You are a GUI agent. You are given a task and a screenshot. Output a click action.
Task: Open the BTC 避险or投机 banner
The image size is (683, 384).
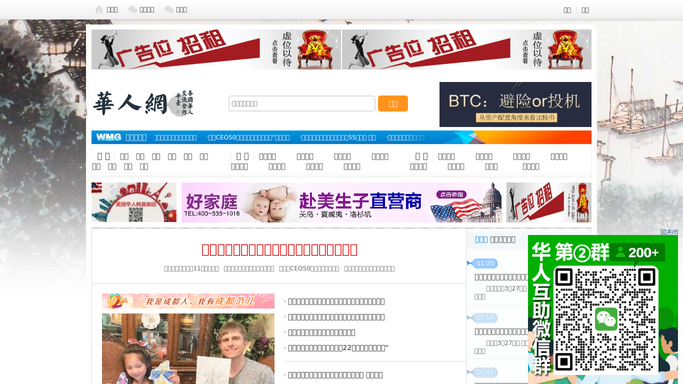pyautogui.click(x=515, y=104)
